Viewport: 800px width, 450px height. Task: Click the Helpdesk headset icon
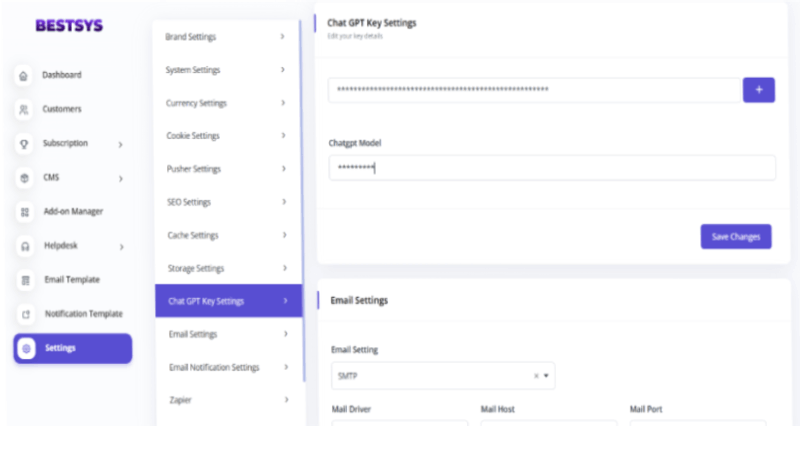click(24, 246)
